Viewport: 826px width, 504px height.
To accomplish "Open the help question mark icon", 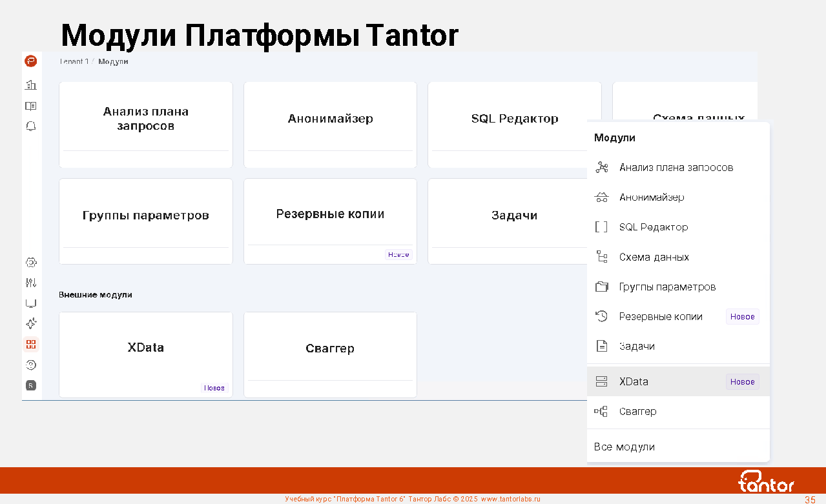I will coord(30,365).
